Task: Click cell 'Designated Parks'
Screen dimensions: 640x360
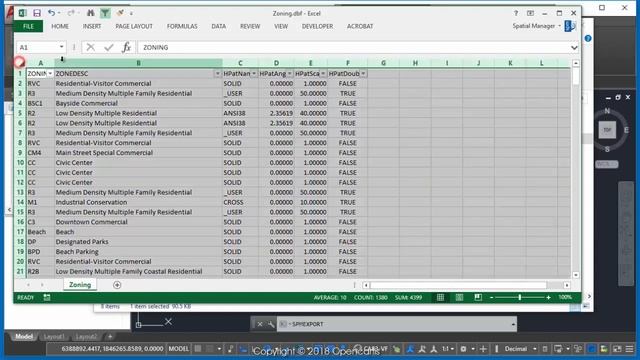Action: (x=138, y=242)
